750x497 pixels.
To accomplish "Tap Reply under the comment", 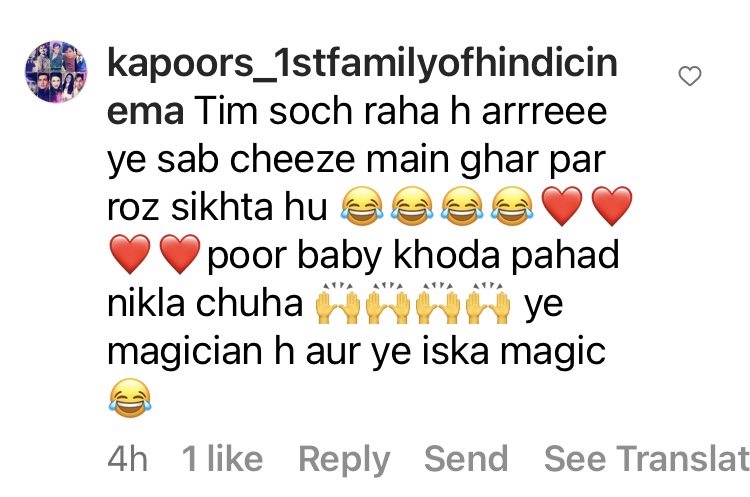I will point(344,459).
